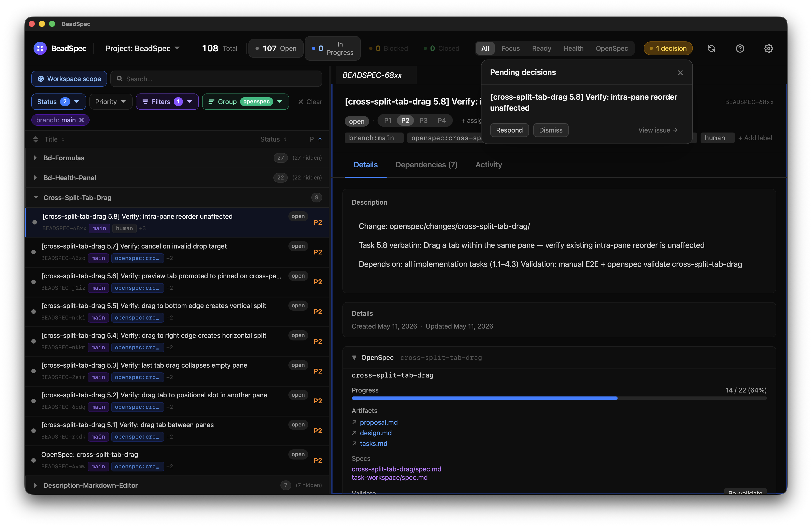Toggle Workspace scope button
Screen dimensions: 812x527
click(x=69, y=79)
